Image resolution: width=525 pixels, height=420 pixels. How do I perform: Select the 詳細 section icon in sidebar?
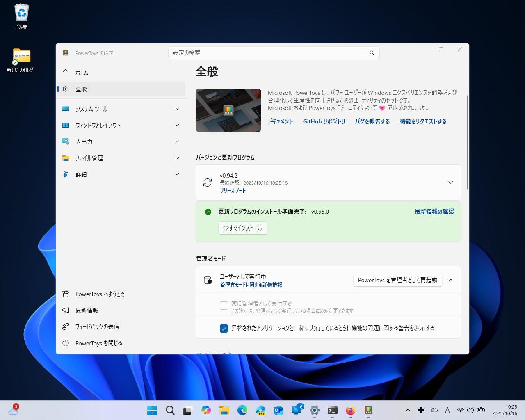tap(66, 174)
